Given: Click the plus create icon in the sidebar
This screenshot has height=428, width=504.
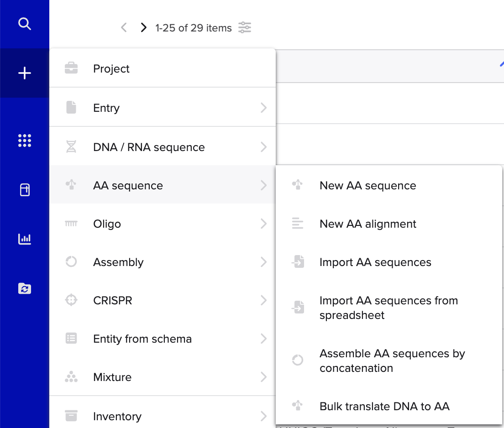Looking at the screenshot, I should click(25, 73).
